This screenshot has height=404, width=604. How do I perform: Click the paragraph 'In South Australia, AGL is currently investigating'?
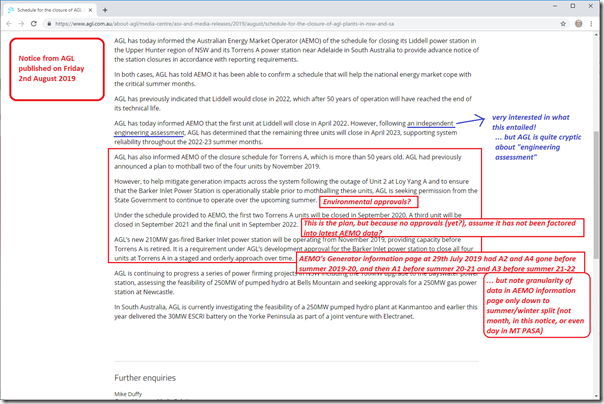tap(296, 312)
